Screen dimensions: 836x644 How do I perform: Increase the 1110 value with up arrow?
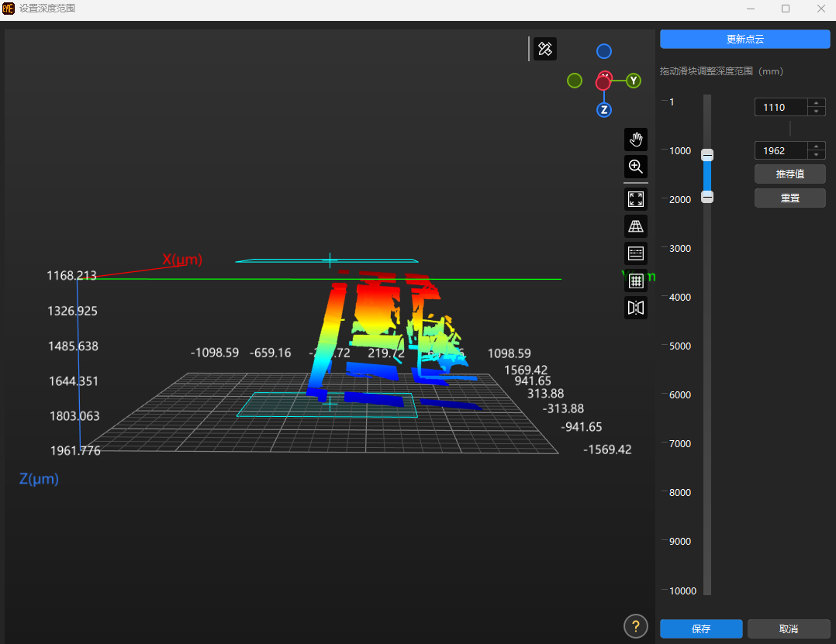point(817,103)
